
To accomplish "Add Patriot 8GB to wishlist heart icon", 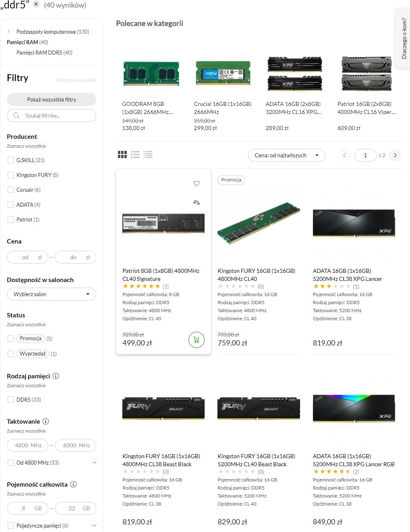I will point(197,183).
